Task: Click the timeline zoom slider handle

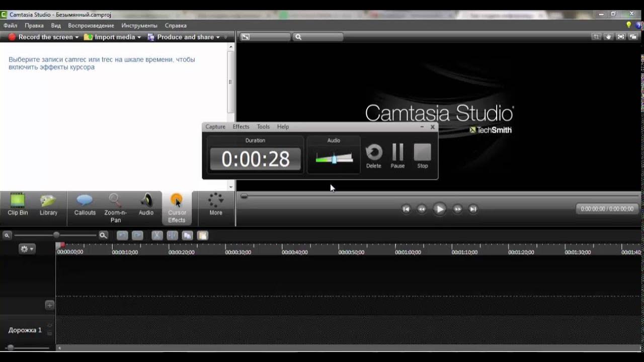Action: (x=56, y=235)
